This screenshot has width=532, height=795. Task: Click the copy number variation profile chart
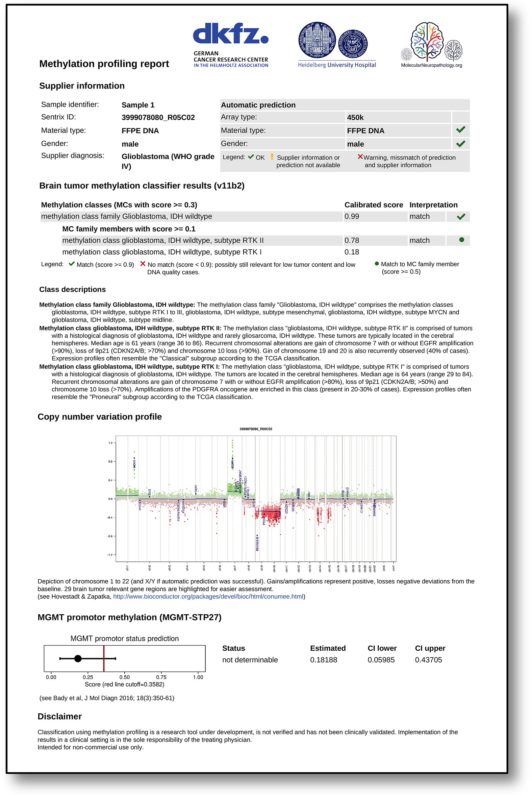tap(251, 499)
